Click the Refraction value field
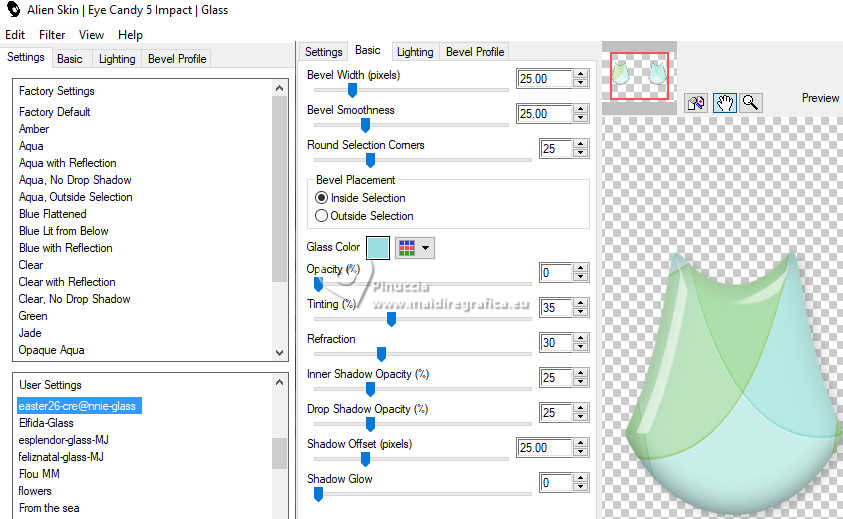 555,343
